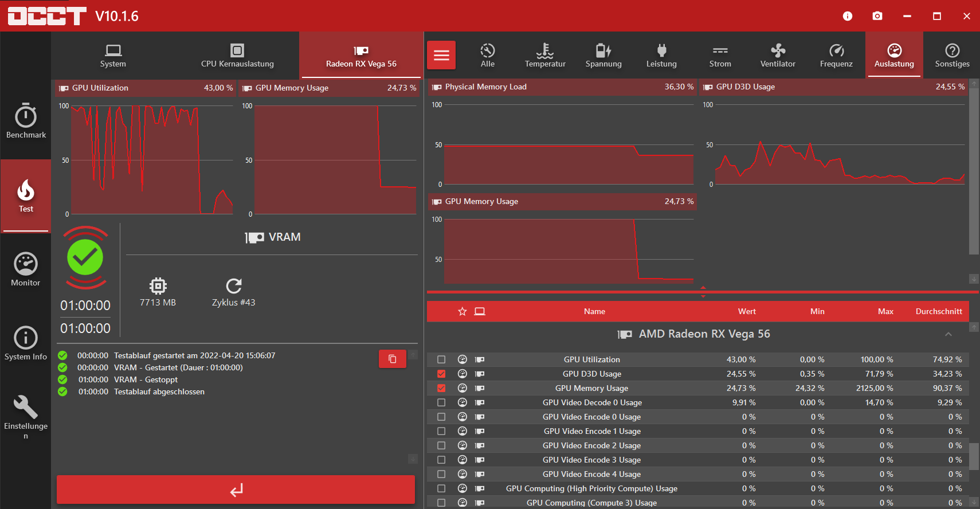
Task: Click GPU Computing (High Priority Compute) Usage row
Action: [698, 488]
